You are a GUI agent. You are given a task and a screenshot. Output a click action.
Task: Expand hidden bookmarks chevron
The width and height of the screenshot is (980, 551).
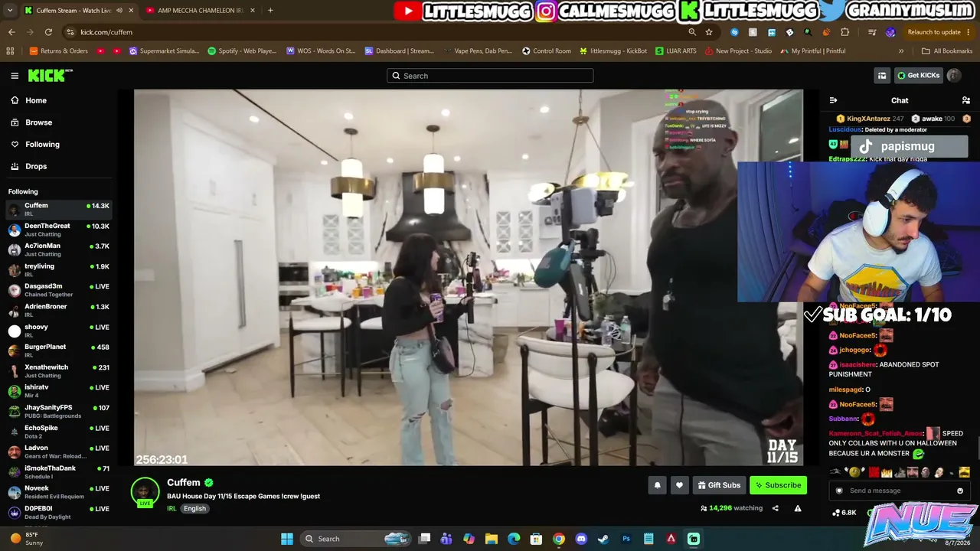901,51
